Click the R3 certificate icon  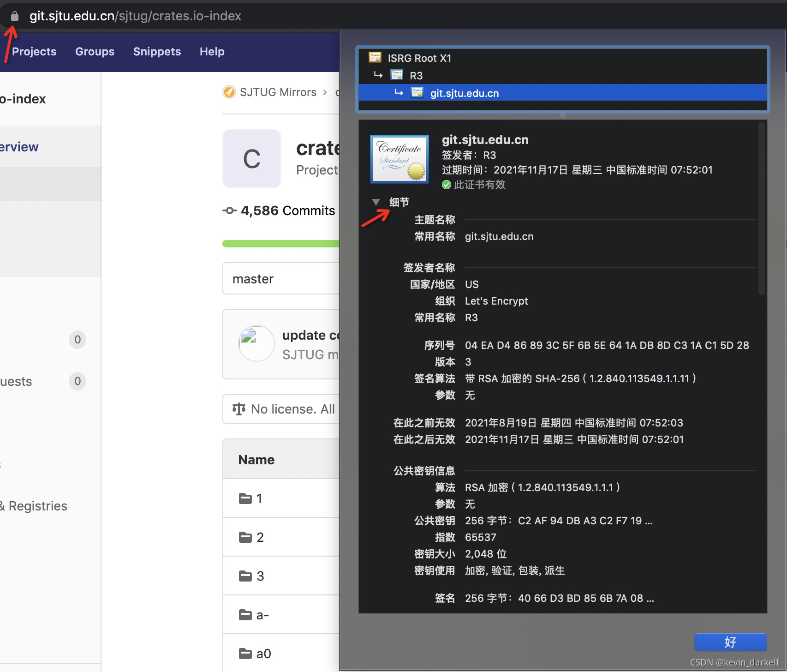click(x=397, y=75)
